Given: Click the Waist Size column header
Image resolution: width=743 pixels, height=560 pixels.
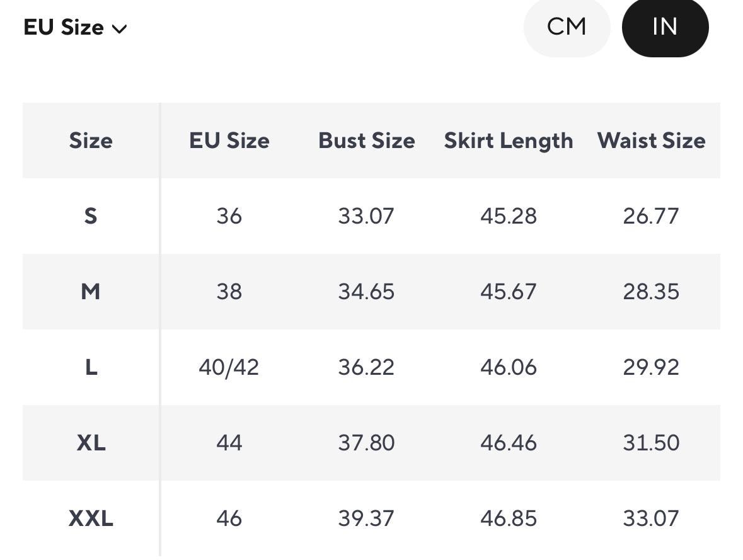Looking at the screenshot, I should tap(651, 140).
